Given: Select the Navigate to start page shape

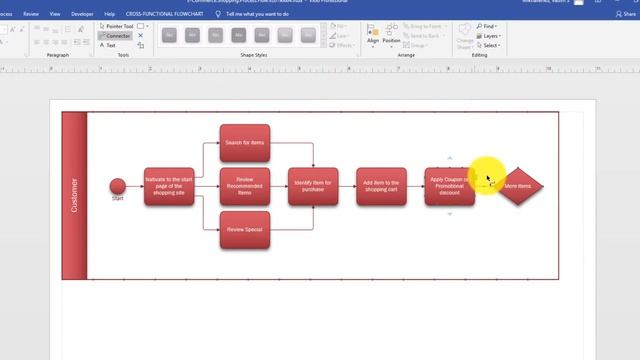Looking at the screenshot, I should (x=169, y=186).
